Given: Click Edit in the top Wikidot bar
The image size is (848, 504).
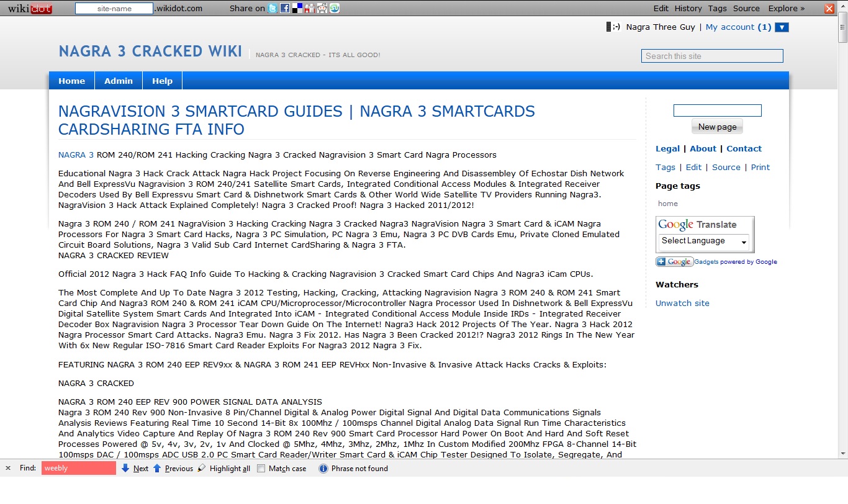Looking at the screenshot, I should pos(661,9).
